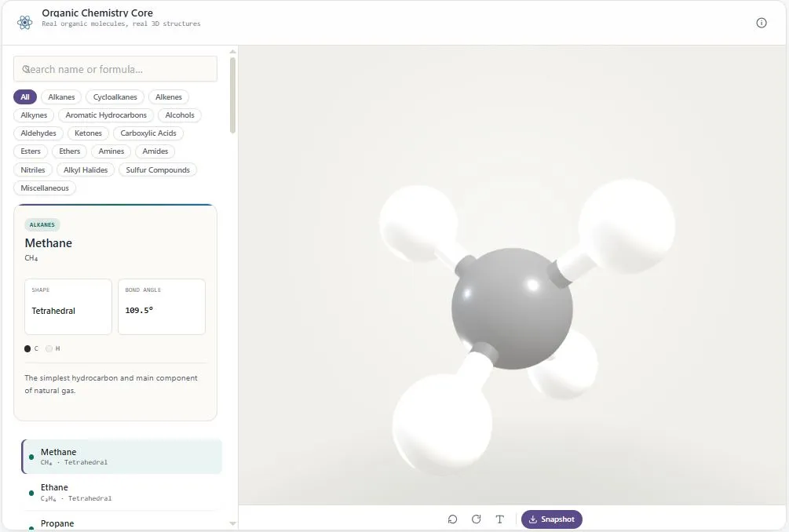
Task: Select Propane in the molecule list
Action: point(121,523)
